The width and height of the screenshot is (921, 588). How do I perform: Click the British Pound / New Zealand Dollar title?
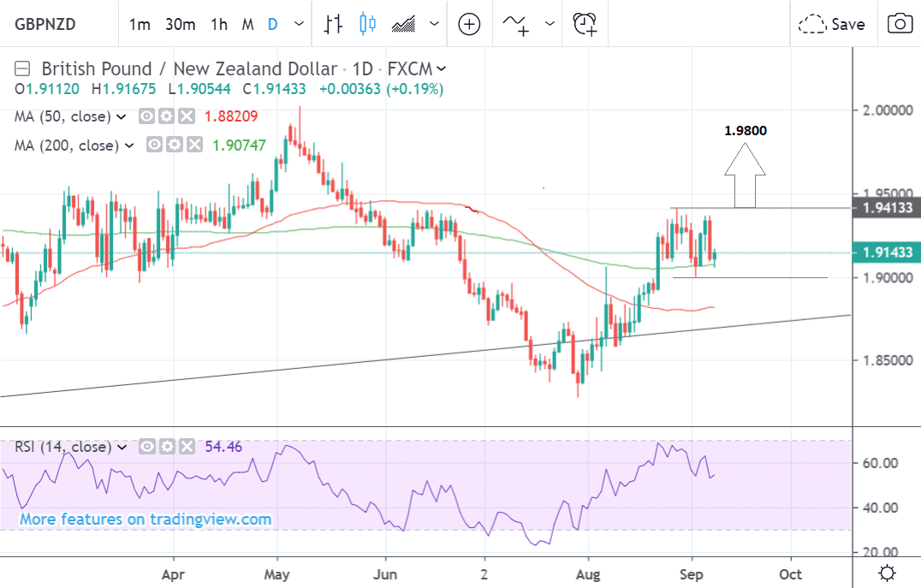click(189, 68)
